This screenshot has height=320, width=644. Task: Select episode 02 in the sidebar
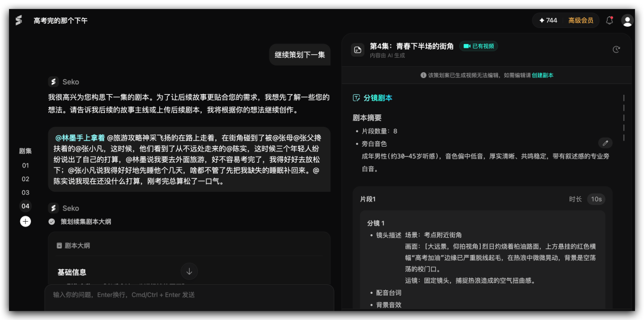click(26, 179)
